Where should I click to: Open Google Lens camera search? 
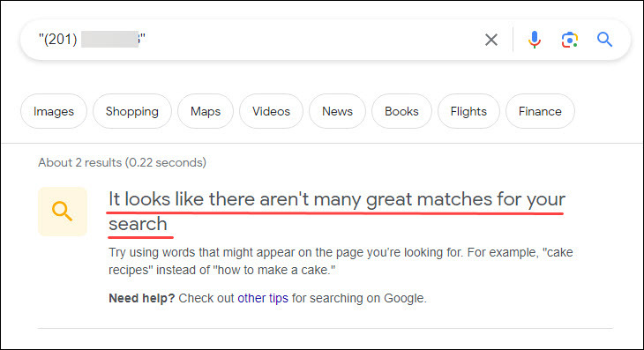tap(570, 40)
